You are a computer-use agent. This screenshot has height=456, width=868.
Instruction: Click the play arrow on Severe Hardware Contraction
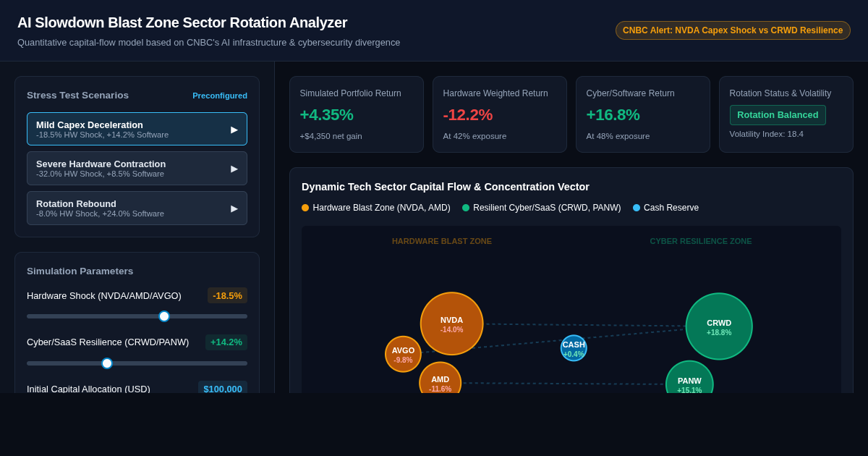[234, 169]
